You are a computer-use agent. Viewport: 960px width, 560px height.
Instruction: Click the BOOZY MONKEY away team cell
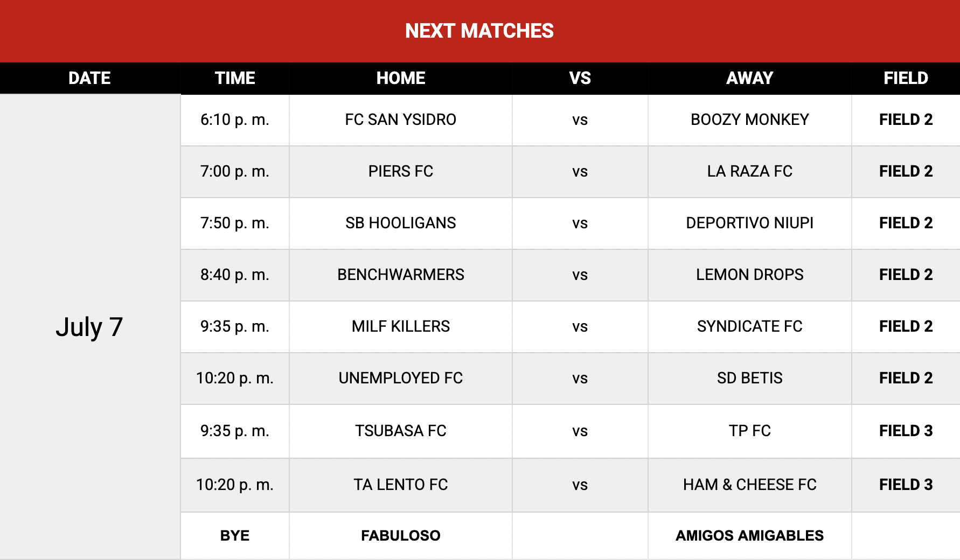tap(749, 120)
